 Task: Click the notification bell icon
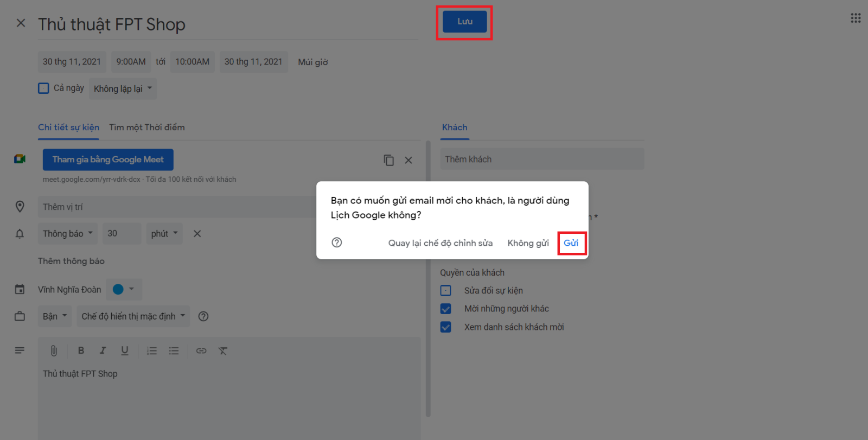pos(20,234)
